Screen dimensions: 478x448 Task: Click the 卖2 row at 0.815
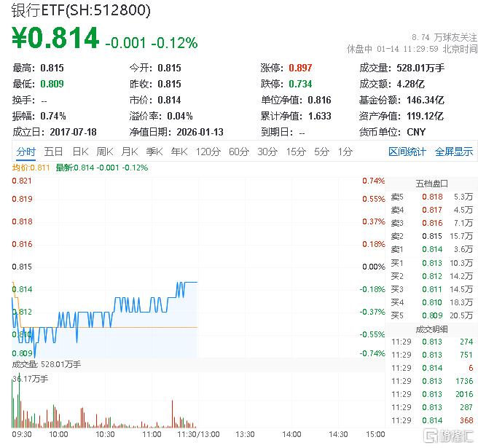coord(431,236)
